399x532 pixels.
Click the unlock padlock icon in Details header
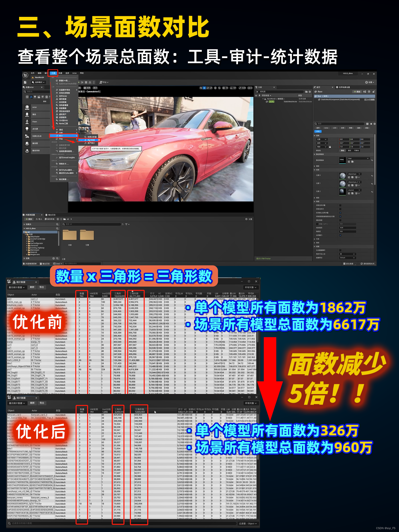pos(373,92)
